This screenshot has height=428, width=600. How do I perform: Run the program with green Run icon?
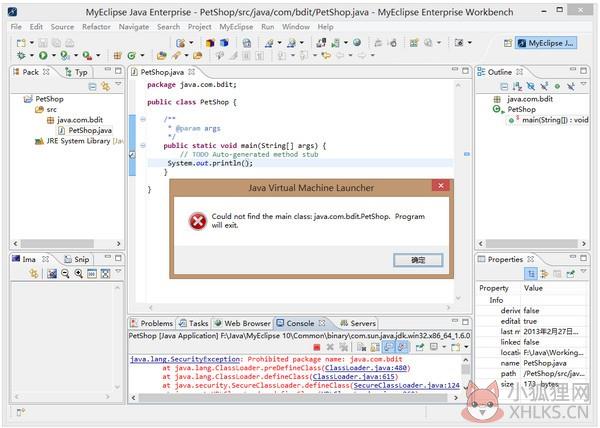43,56
